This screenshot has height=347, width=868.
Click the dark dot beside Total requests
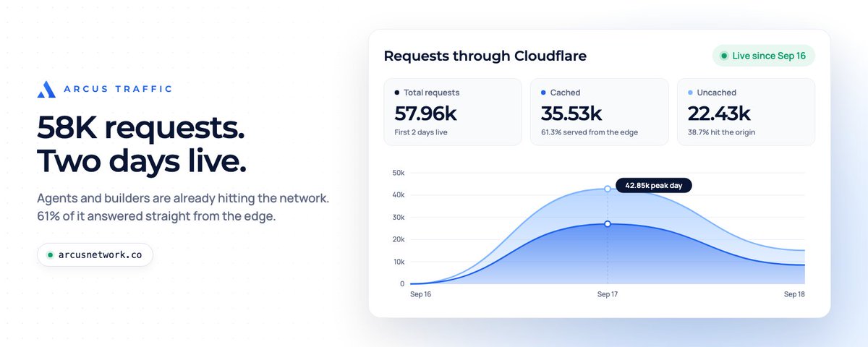point(397,93)
